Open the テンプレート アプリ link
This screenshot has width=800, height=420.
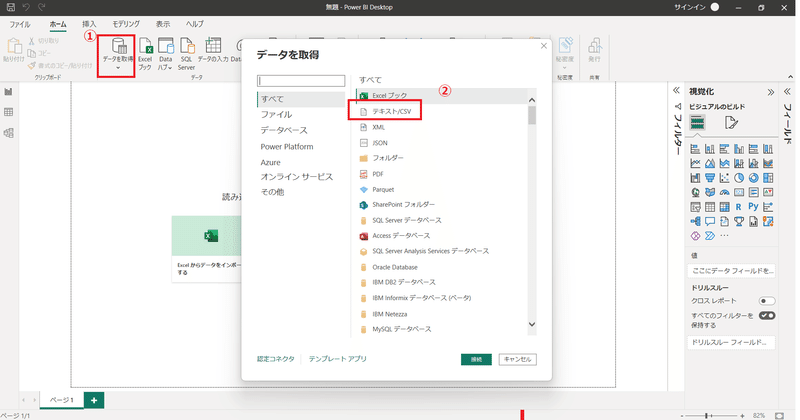point(337,359)
